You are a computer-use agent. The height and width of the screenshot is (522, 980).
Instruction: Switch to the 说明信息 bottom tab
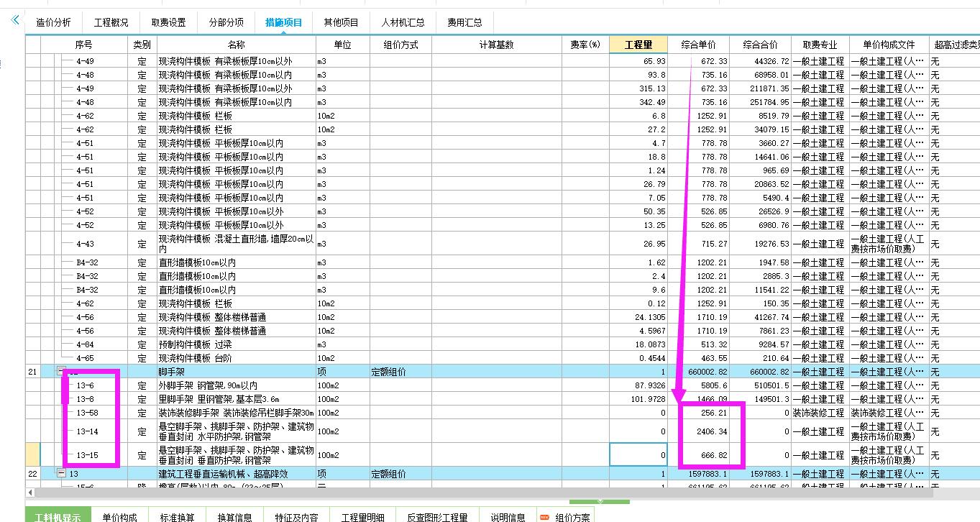click(x=508, y=515)
